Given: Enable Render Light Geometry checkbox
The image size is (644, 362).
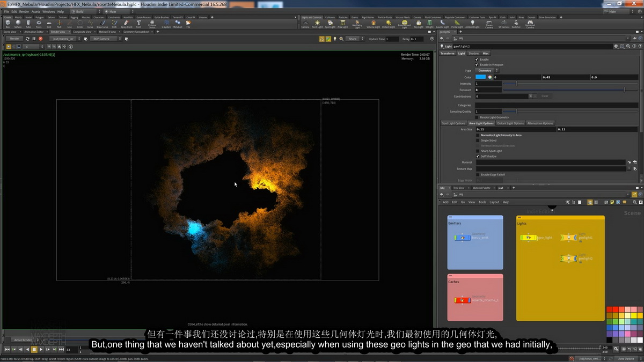Looking at the screenshot, I should tap(477, 117).
